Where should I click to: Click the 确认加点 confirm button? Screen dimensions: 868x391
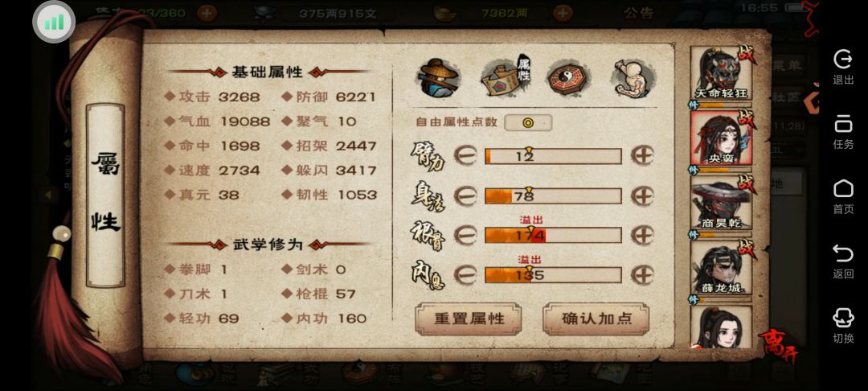point(596,319)
